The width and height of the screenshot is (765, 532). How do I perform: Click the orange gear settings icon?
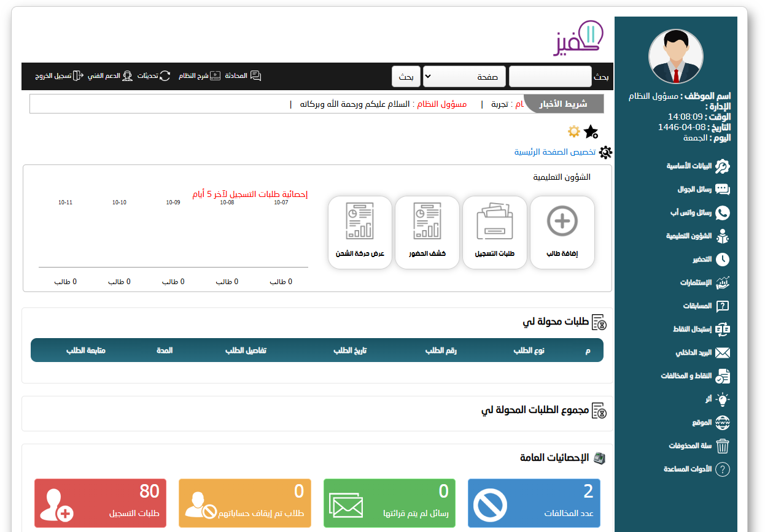[x=573, y=131]
